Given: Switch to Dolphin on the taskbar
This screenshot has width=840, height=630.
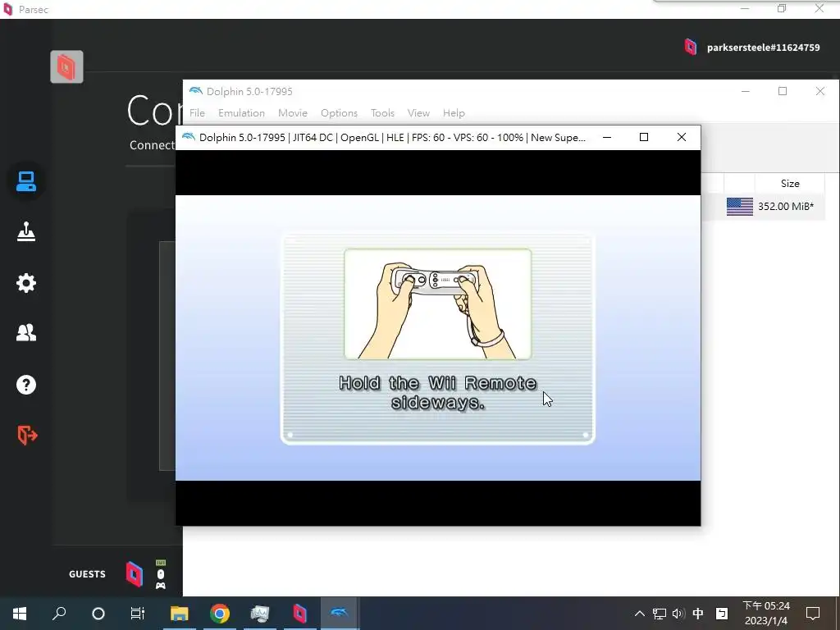Looking at the screenshot, I should (340, 614).
